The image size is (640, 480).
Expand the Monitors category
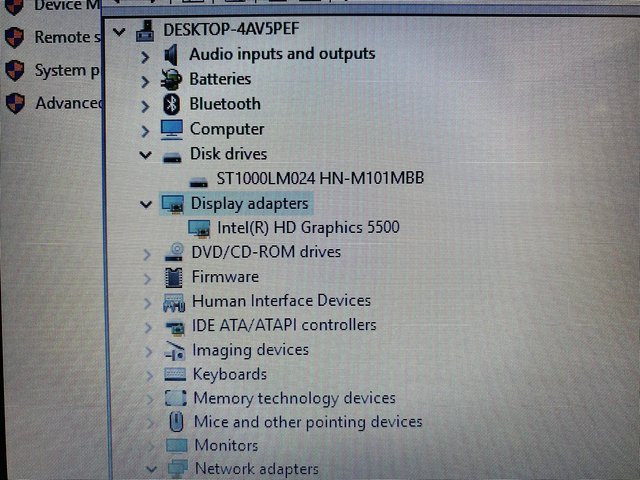pos(151,446)
